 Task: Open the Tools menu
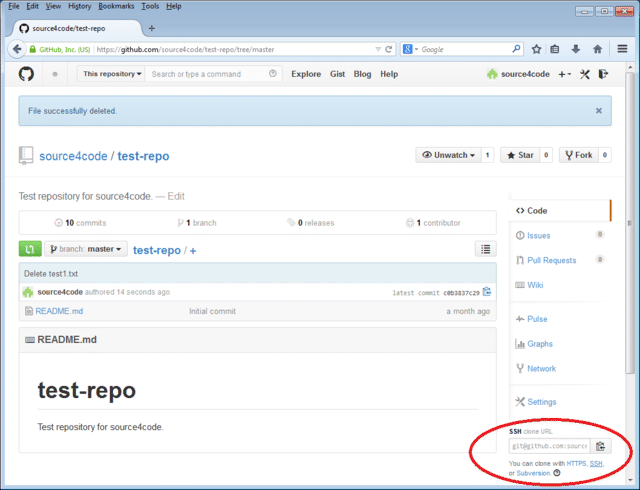coord(150,6)
